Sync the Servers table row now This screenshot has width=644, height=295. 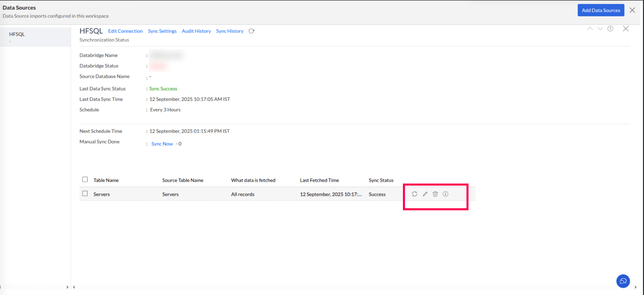click(x=415, y=194)
